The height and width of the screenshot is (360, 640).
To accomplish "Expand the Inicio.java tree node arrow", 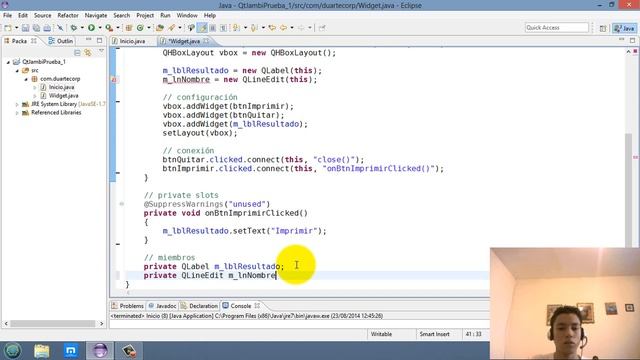I will pos(35,87).
